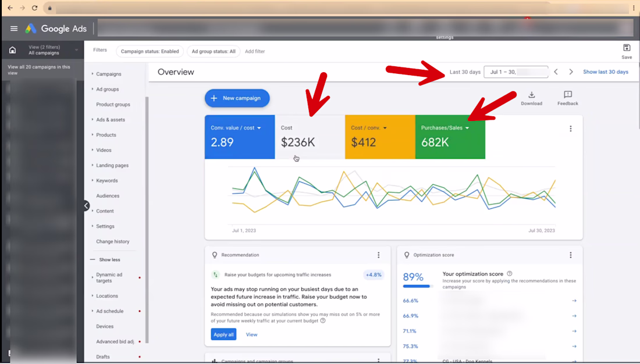
Task: Go to previous date range with left chevron
Action: click(x=556, y=72)
